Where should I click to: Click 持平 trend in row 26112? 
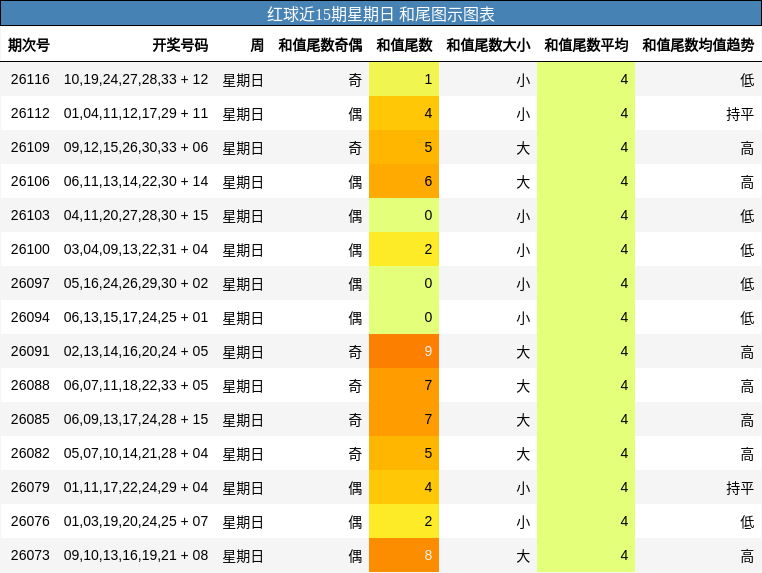[x=740, y=114]
